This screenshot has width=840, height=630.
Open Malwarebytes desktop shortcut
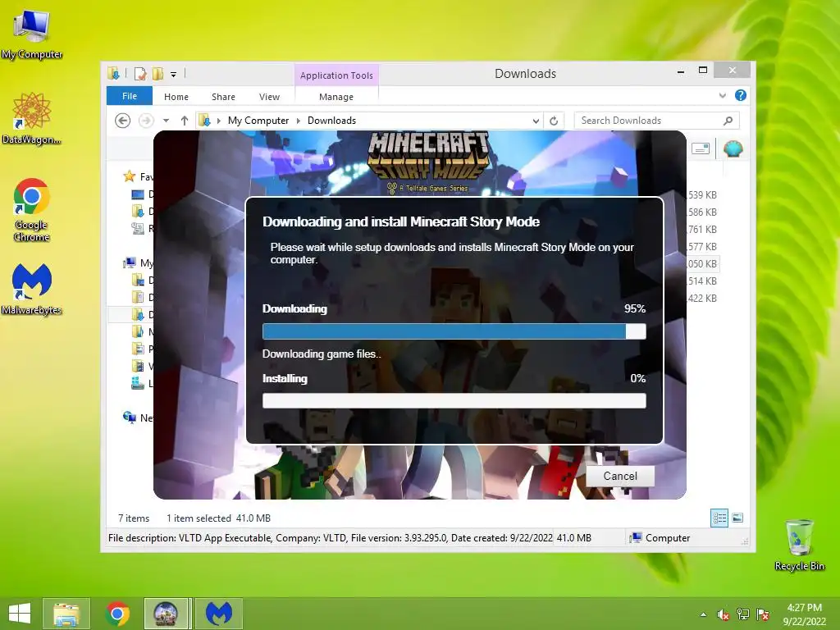pyautogui.click(x=32, y=290)
